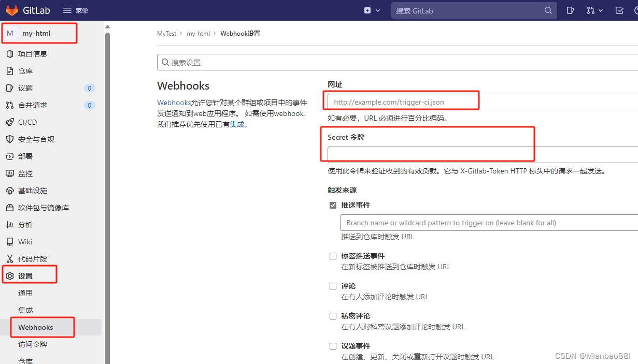638x364 pixels.
Task: Open the todo list checkmark icon
Action: coord(618,10)
